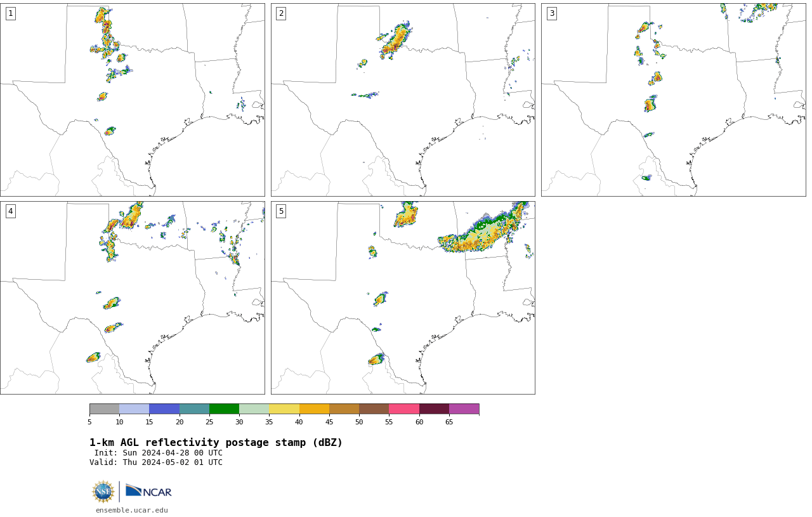812x517 pixels.
Task: Click the dark brown 50-55 dBZ swatch
Action: pos(374,409)
